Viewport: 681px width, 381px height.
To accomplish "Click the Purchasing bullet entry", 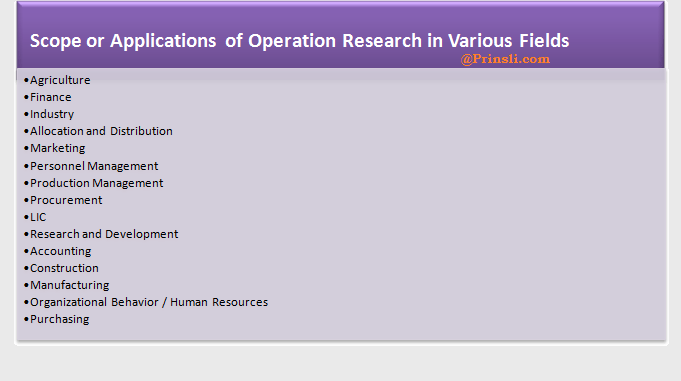I will [x=60, y=319].
